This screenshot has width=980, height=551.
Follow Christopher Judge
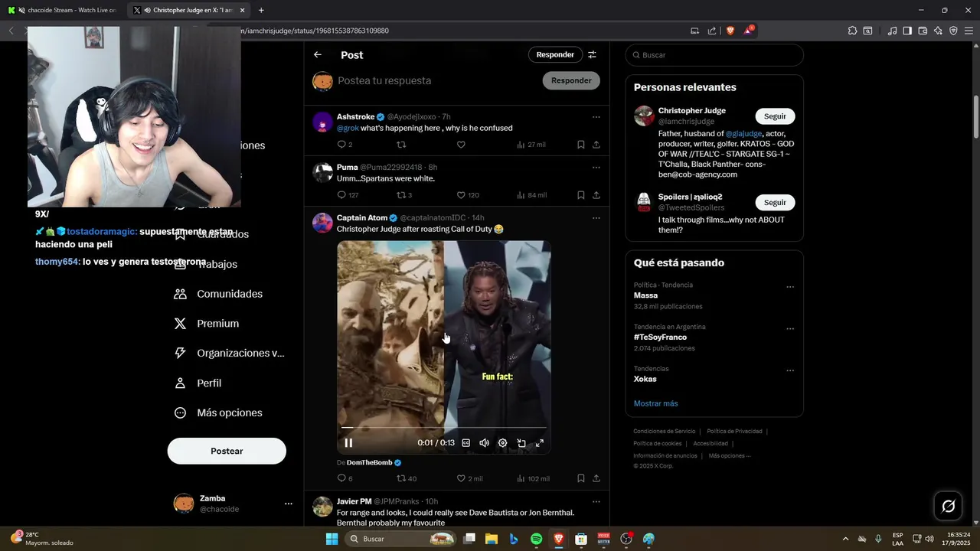[x=775, y=116]
